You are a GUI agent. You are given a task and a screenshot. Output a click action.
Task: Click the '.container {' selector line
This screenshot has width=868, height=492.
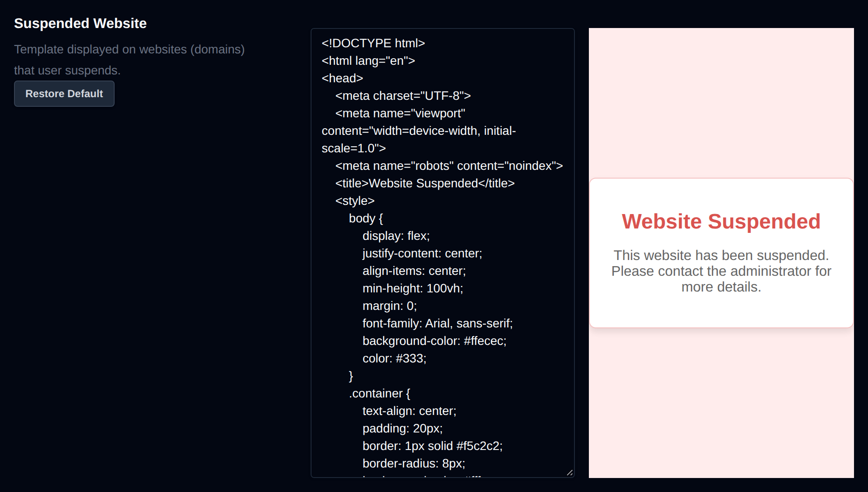point(379,394)
